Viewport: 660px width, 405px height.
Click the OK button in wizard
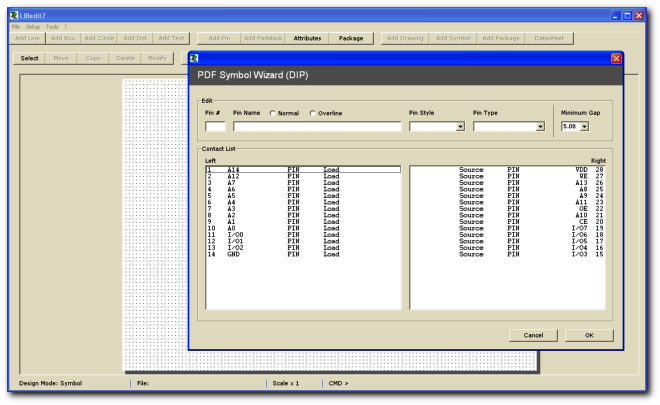tap(589, 335)
